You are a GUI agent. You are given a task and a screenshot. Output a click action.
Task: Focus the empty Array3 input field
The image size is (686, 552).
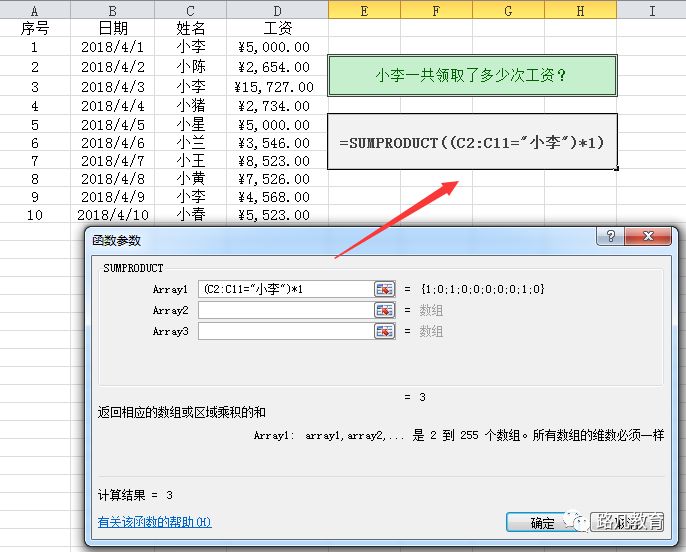(x=285, y=331)
